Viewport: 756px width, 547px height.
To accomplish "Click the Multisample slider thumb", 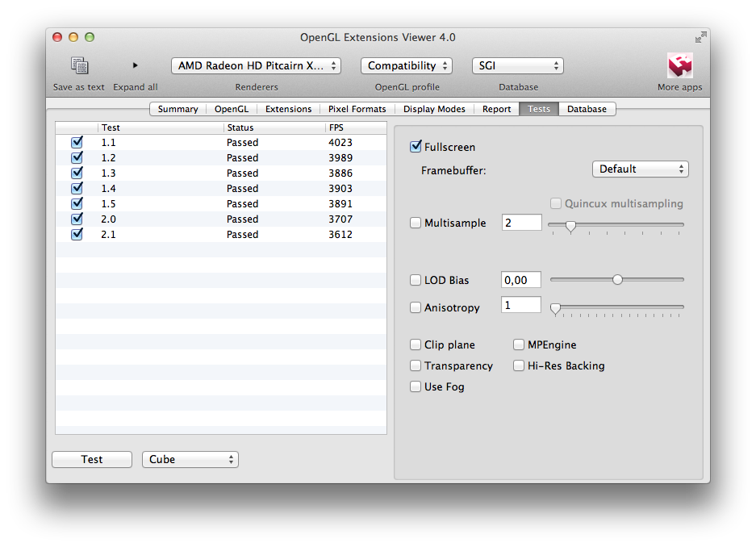I will pos(571,227).
